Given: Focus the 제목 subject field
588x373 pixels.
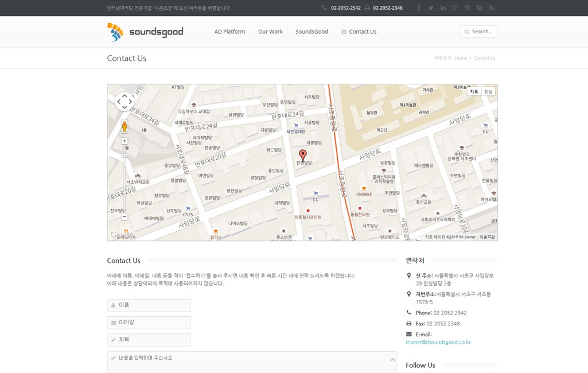Looking at the screenshot, I should (149, 340).
